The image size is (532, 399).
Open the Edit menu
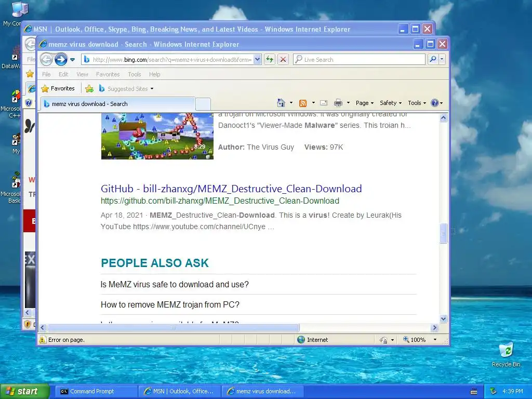point(63,74)
